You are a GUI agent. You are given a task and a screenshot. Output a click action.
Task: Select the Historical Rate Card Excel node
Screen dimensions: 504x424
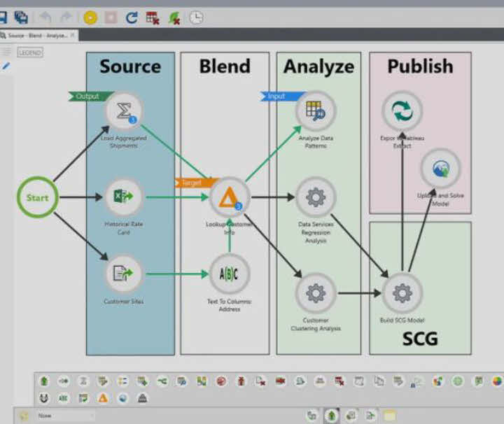(124, 197)
